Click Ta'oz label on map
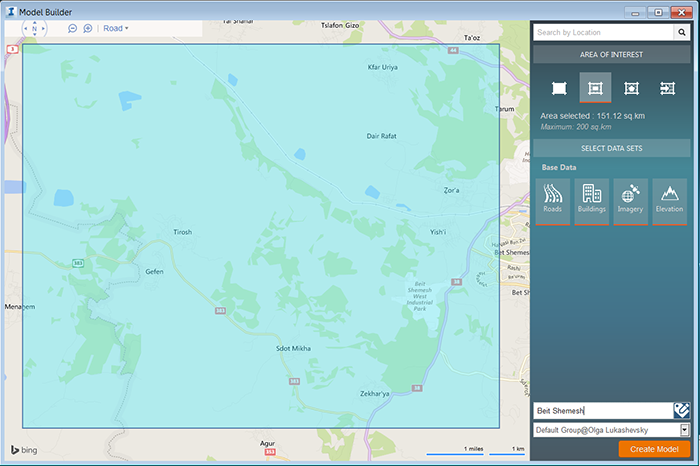Image resolution: width=700 pixels, height=466 pixels. tap(471, 38)
